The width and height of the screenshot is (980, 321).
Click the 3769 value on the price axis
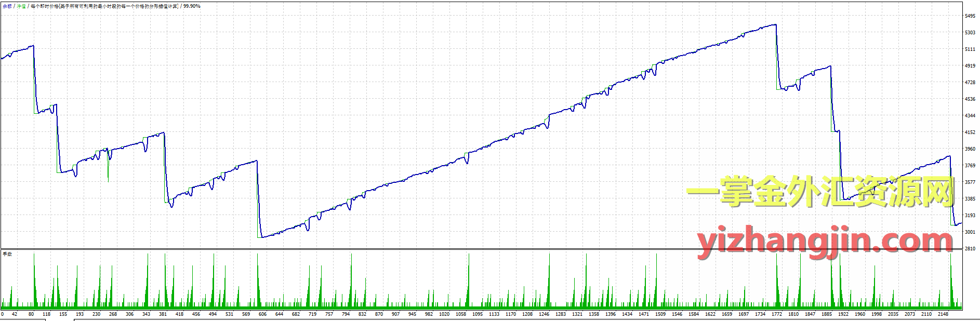(x=970, y=166)
